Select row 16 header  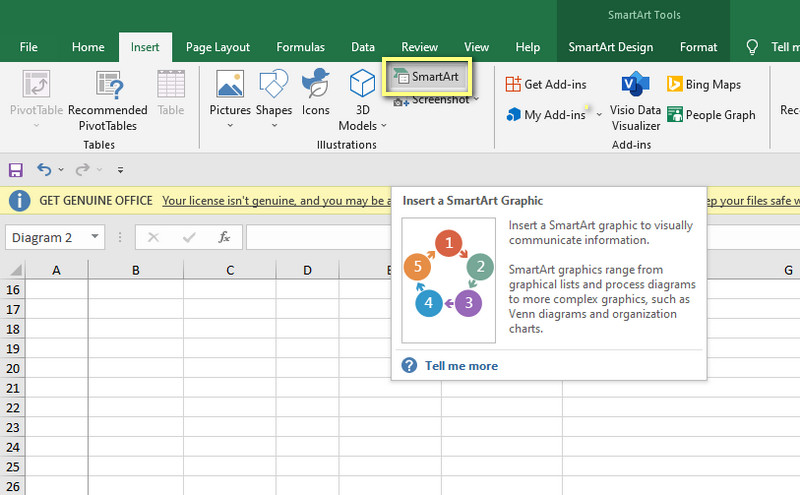click(x=13, y=289)
